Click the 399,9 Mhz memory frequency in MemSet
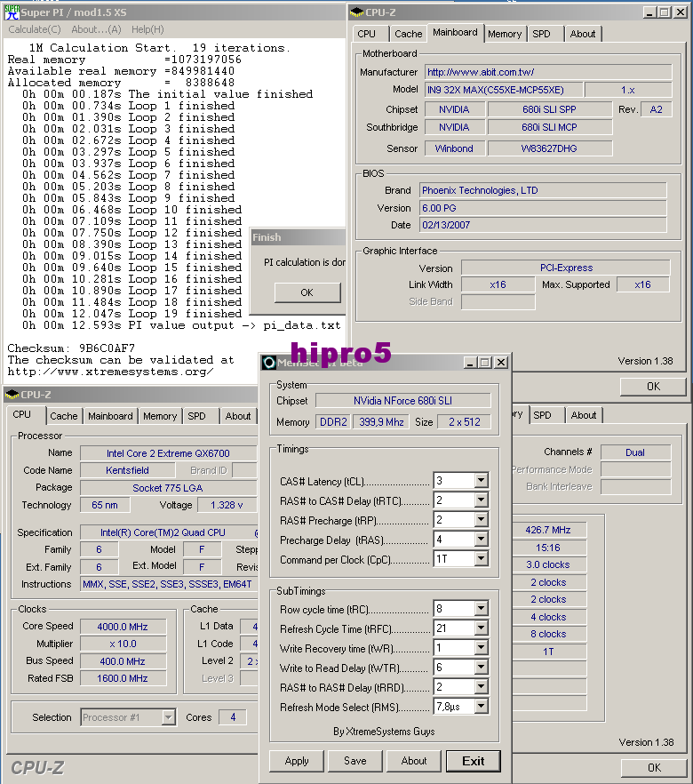This screenshot has width=693, height=784. [381, 422]
